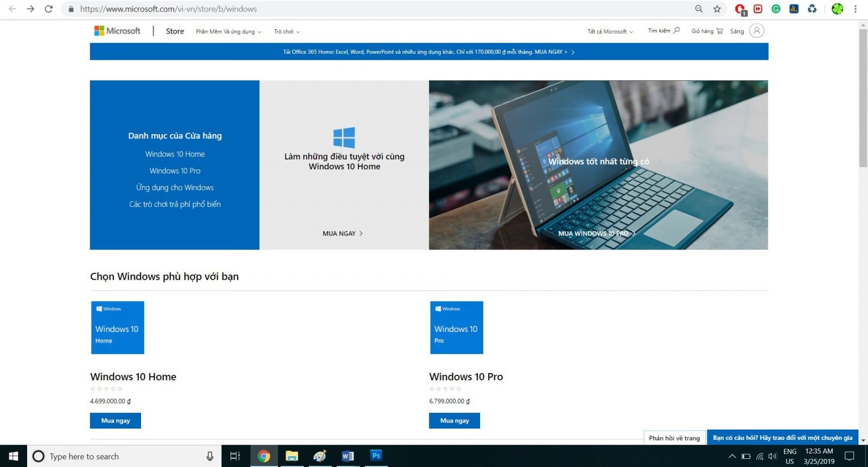Click the Windows 10 Home product tile

[118, 328]
